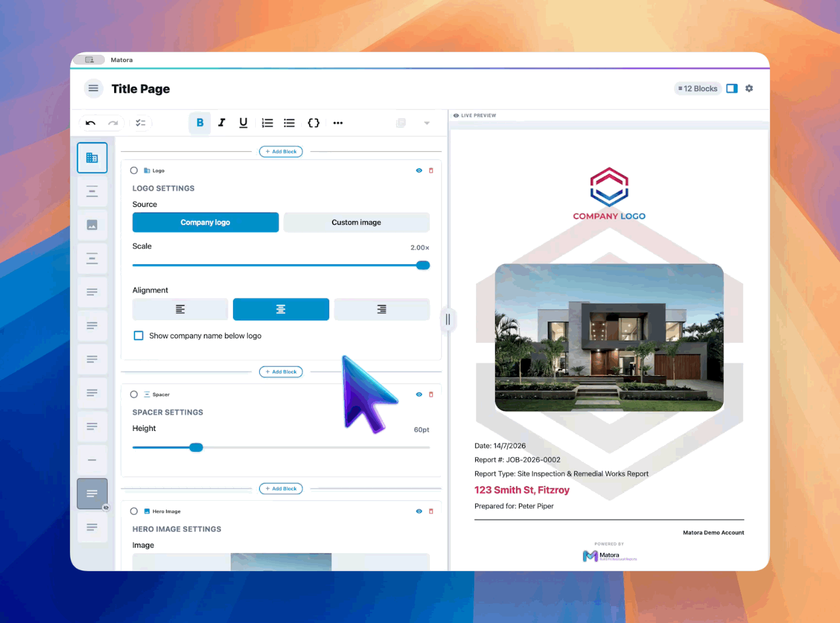Select the Hero Image block radio circle
Image resolution: width=840 pixels, height=623 pixels.
134,511
